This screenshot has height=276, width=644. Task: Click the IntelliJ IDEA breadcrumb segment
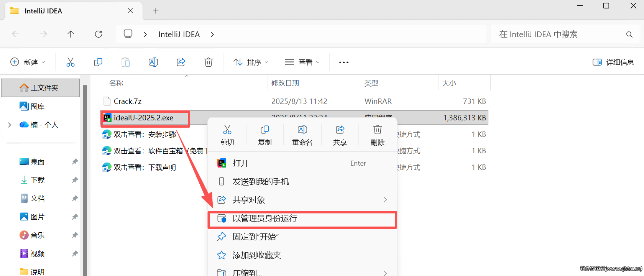tap(179, 34)
